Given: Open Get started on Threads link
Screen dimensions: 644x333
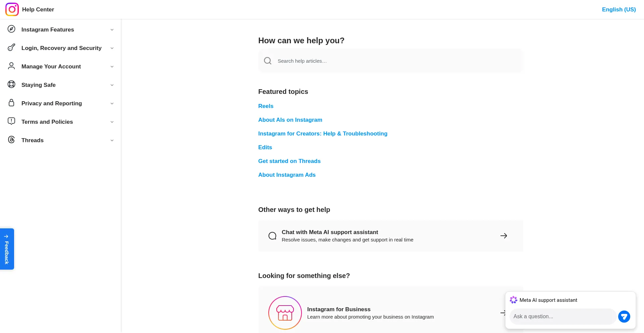Looking at the screenshot, I should 289,161.
